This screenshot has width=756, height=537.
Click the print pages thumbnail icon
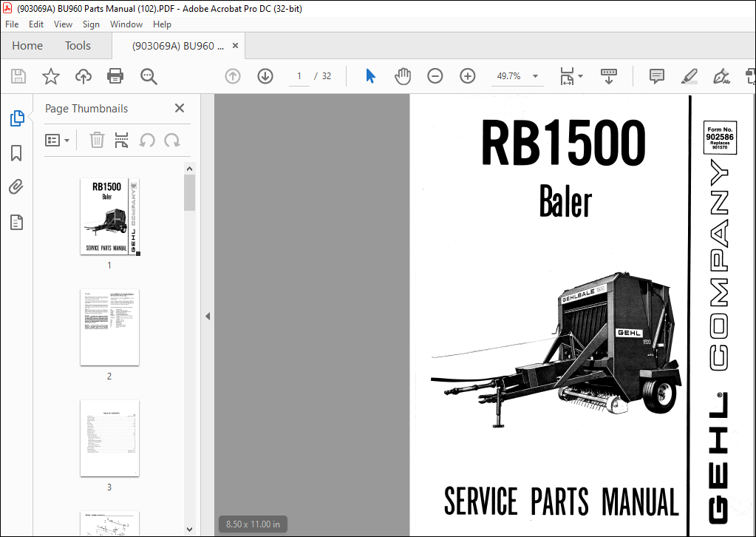121,140
